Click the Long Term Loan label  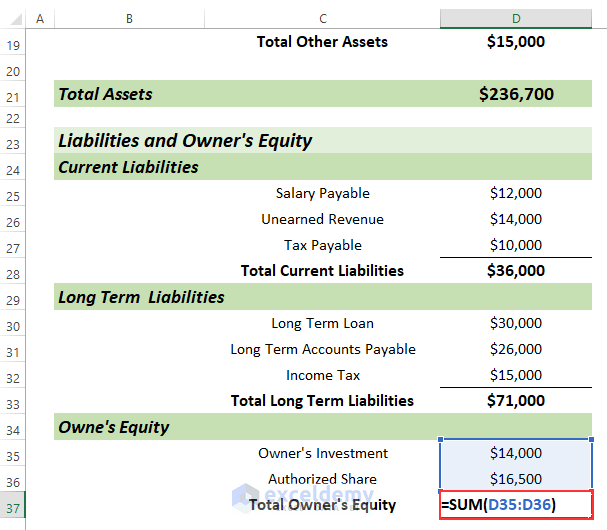322,324
